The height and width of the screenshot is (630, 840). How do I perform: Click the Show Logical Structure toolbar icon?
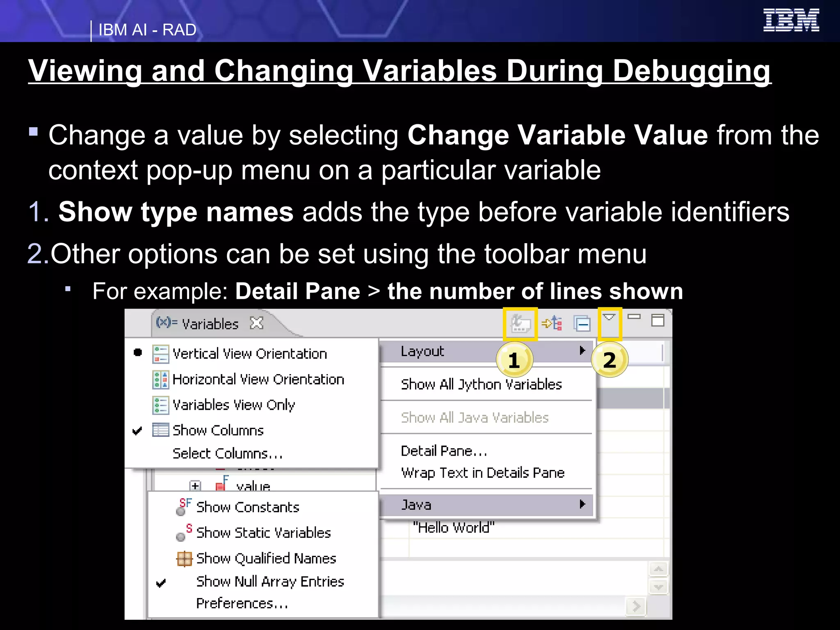coord(552,324)
